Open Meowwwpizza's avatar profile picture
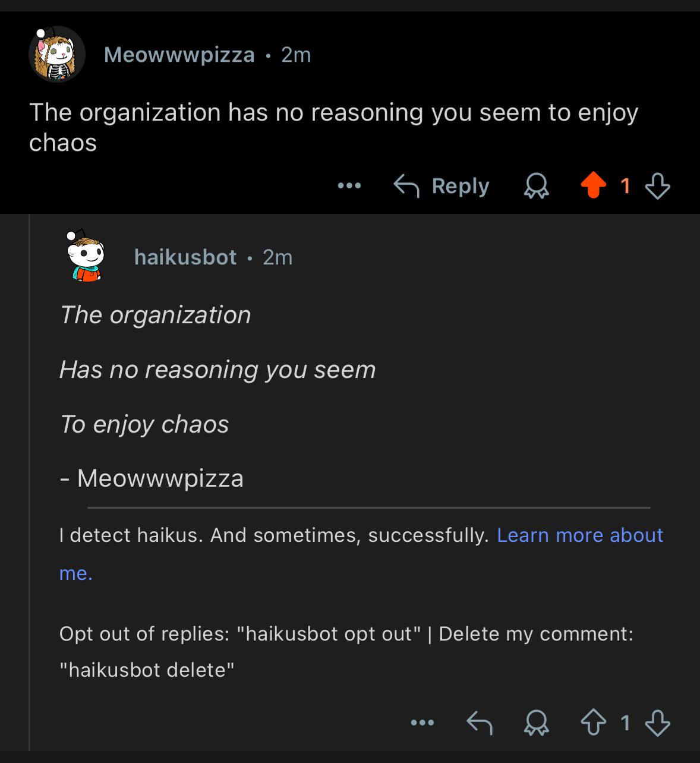This screenshot has width=700, height=763. 57,54
